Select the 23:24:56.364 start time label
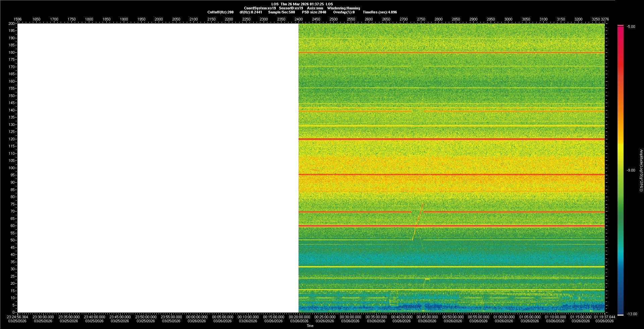The height and width of the screenshot is (329, 644). pyautogui.click(x=17, y=317)
